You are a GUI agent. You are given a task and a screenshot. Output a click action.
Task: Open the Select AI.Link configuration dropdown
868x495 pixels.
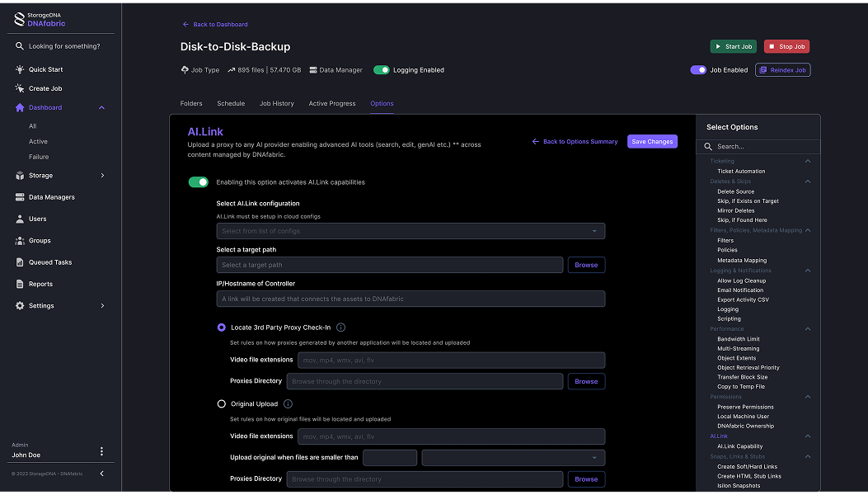point(411,231)
